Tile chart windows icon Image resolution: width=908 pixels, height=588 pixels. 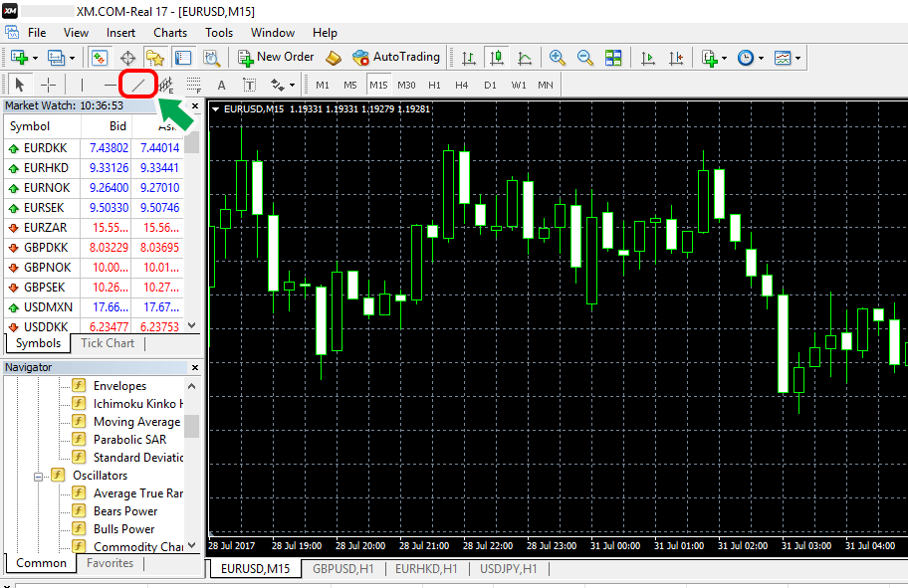coord(613,58)
